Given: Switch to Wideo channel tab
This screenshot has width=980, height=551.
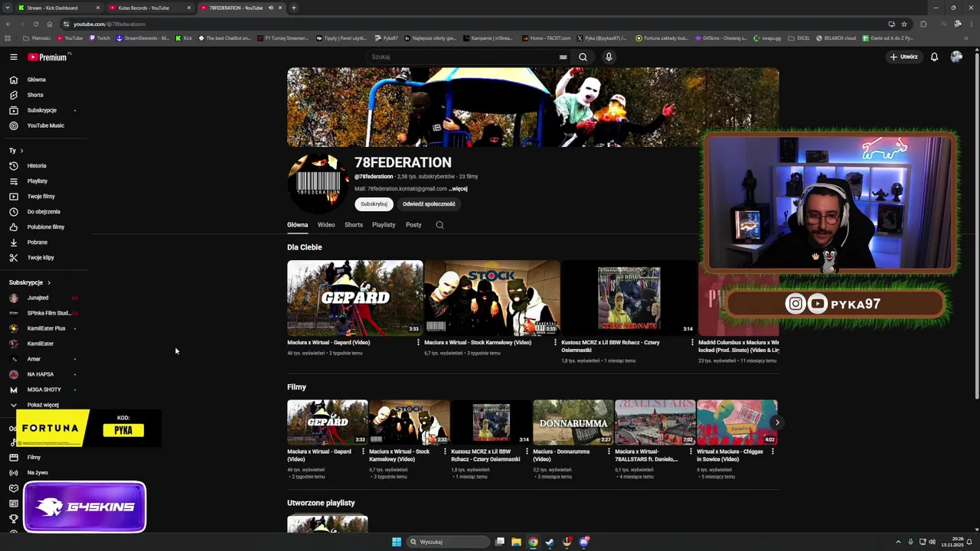Looking at the screenshot, I should (x=326, y=225).
